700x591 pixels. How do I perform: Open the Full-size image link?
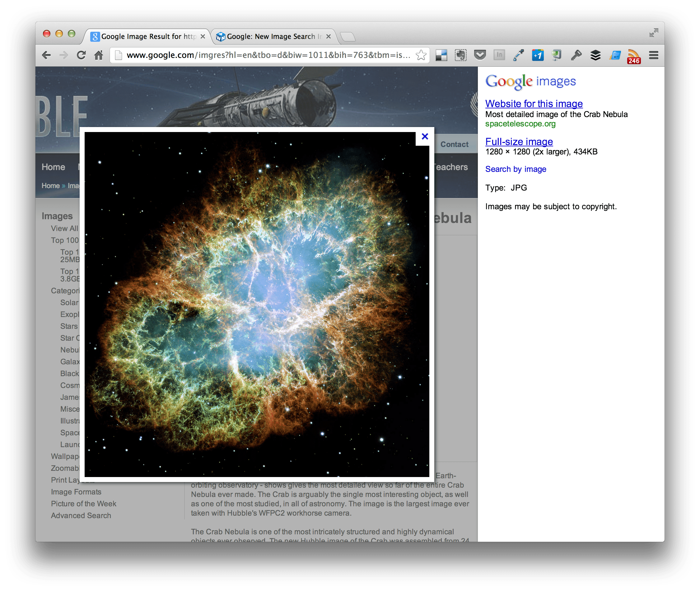click(x=519, y=142)
